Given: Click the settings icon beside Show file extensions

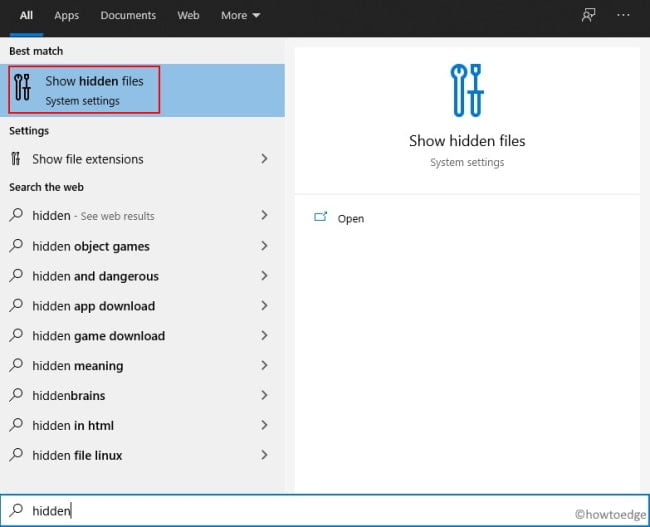Looking at the screenshot, I should 16,159.
